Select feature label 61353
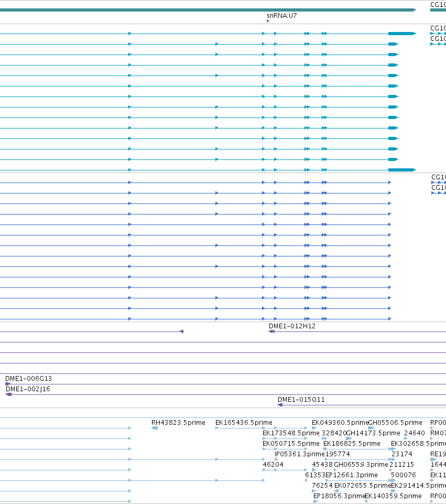The height and width of the screenshot is (504, 446). 316,475
